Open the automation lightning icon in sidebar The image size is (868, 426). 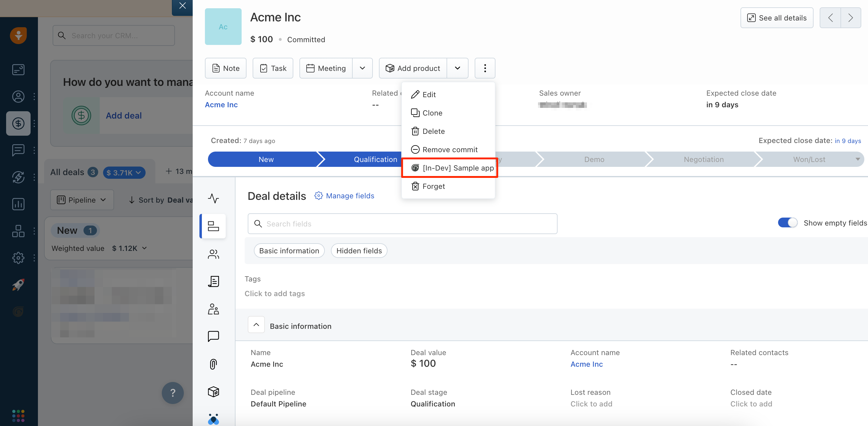click(18, 177)
